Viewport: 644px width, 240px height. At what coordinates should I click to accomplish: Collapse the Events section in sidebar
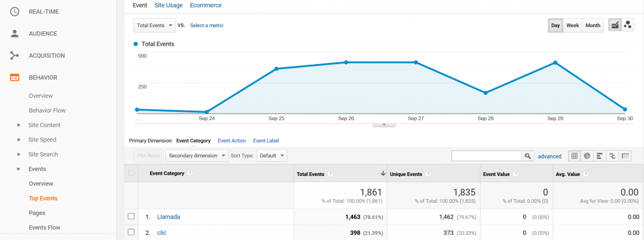(18, 169)
